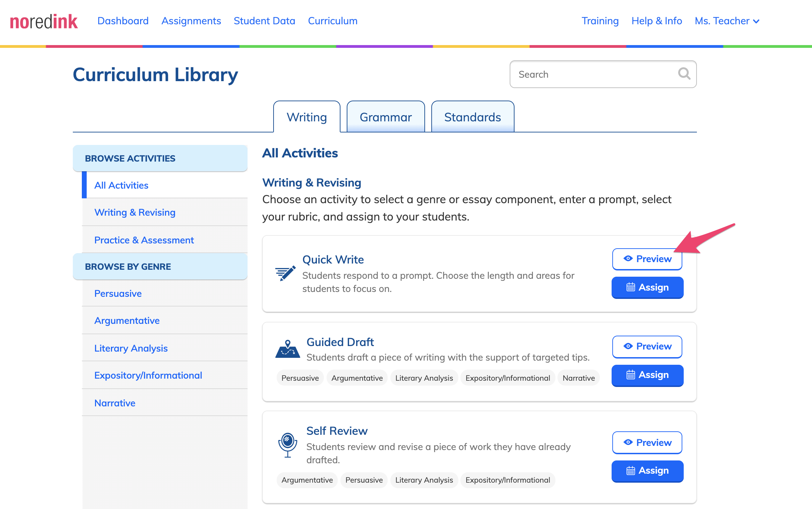This screenshot has height=509, width=812.
Task: Open the Guided Draft title link
Action: (x=340, y=342)
